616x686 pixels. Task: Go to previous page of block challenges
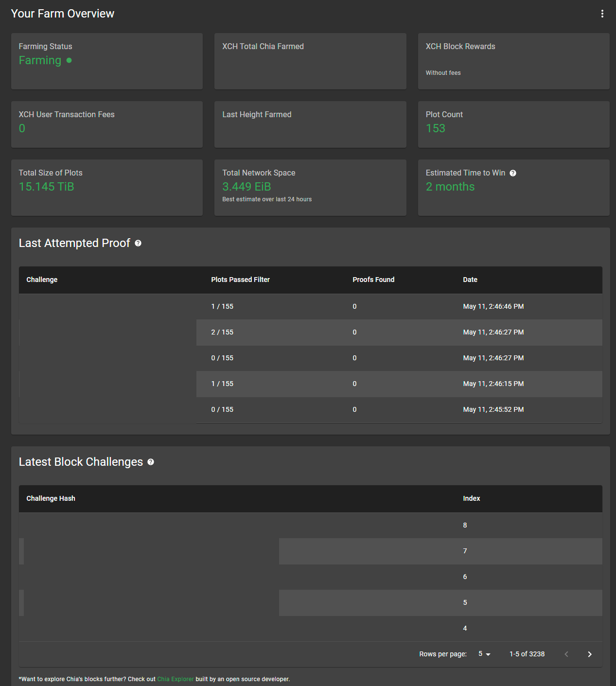(x=566, y=654)
